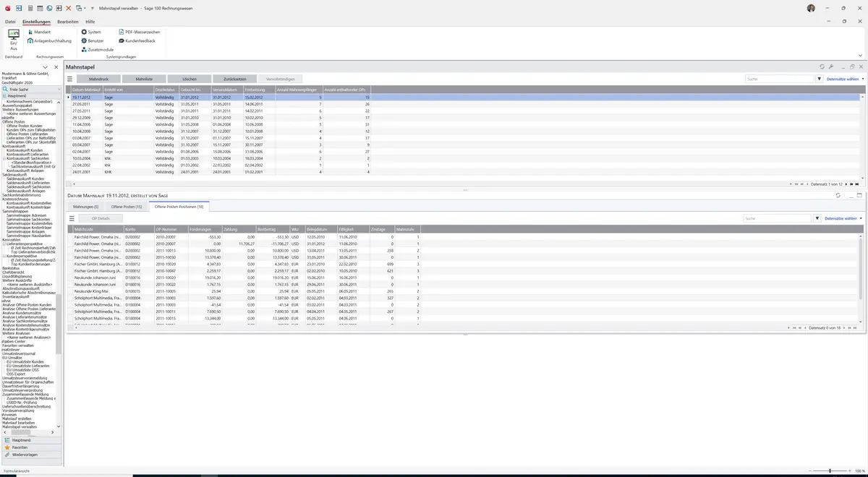Image resolution: width=868 pixels, height=477 pixels.
Task: Open System settings gear
Action: pos(91,32)
